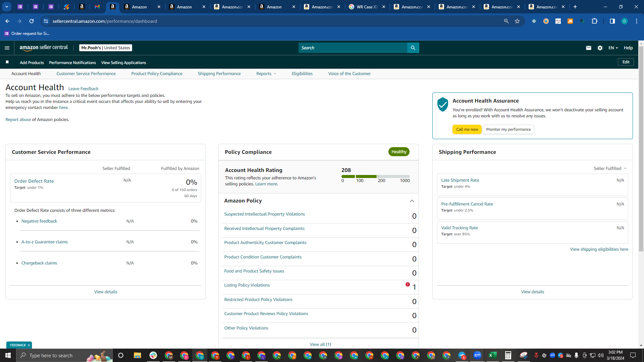Toggle the browser side panel icon
The image size is (644, 362).
(x=612, y=21)
